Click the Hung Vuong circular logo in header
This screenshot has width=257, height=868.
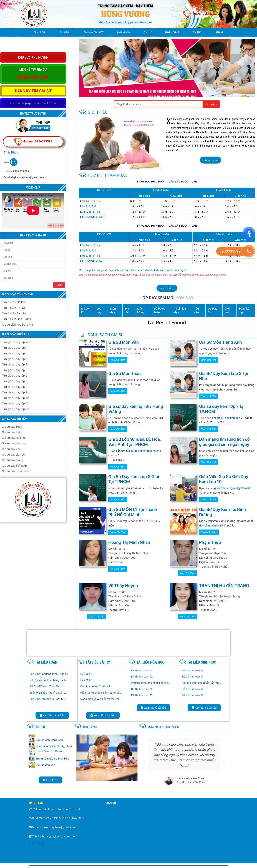point(34,14)
